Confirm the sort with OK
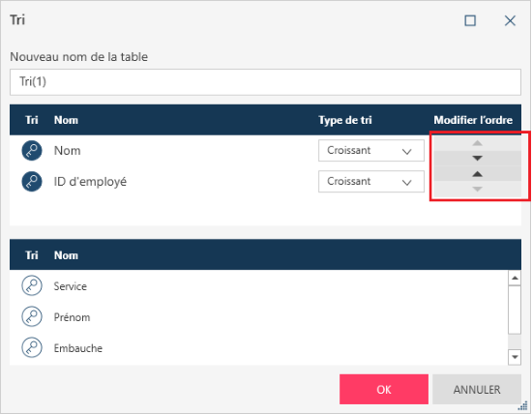The image size is (532, 414). (384, 389)
